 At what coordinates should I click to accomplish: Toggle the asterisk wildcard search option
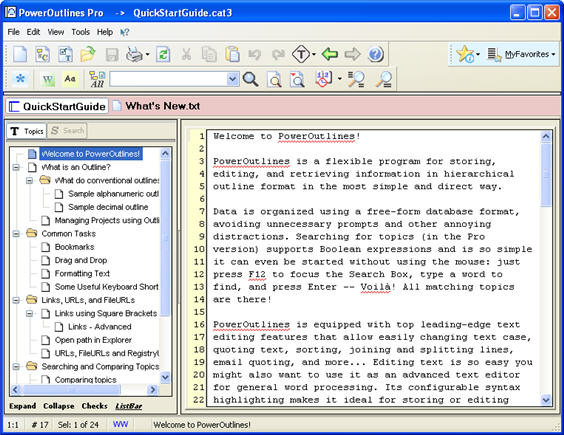[20, 79]
